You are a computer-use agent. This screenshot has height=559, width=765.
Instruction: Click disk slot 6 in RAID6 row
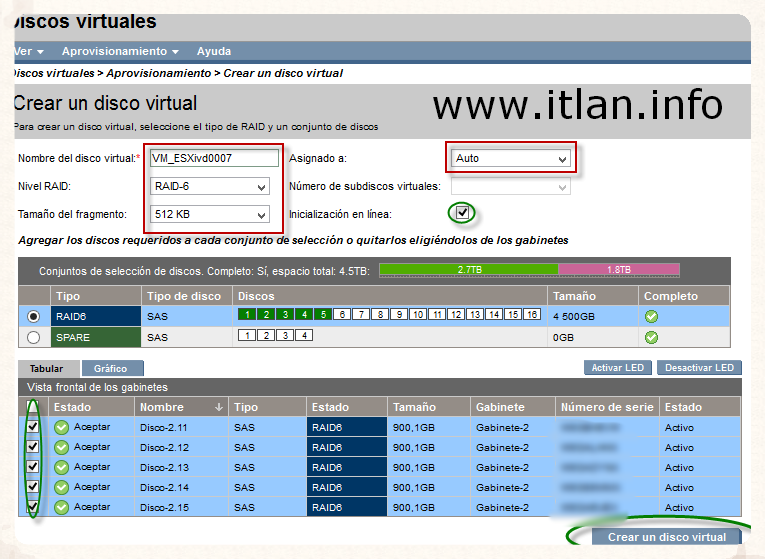click(x=342, y=315)
